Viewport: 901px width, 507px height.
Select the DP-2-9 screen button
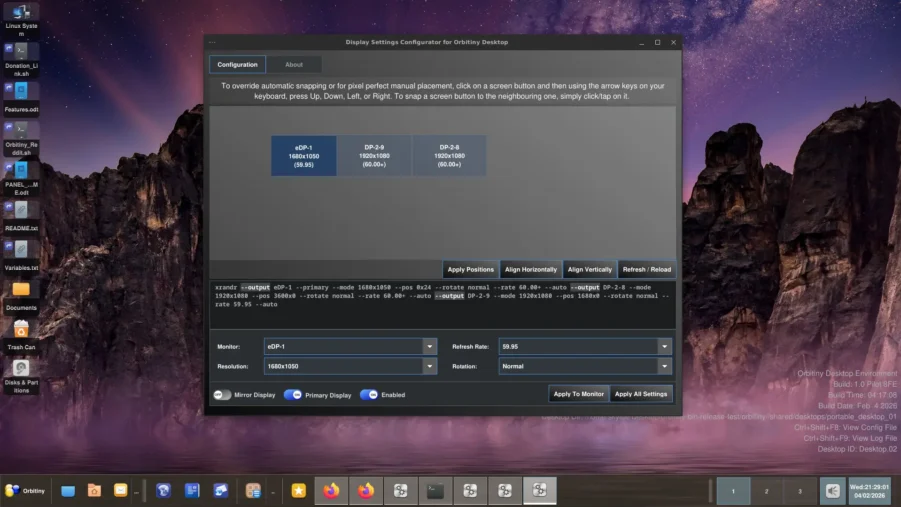(373, 156)
